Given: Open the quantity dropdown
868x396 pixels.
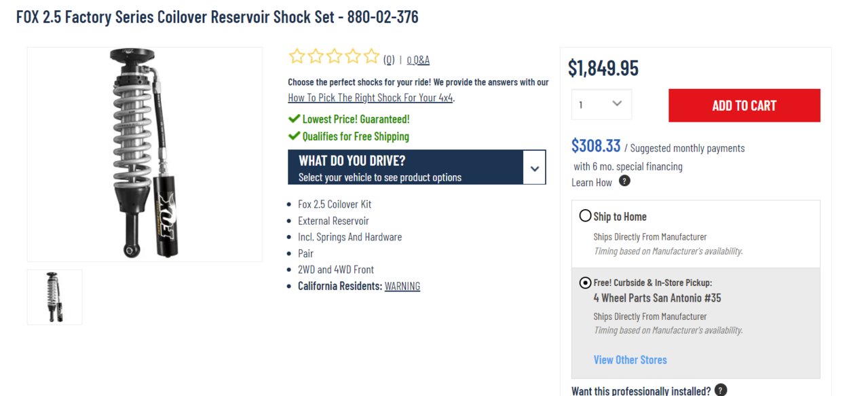Looking at the screenshot, I should click(601, 105).
